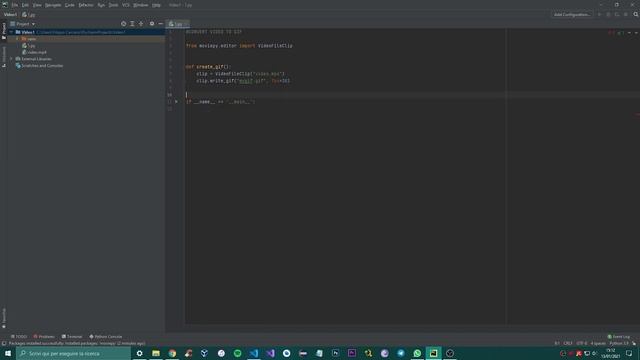
Task: Open Visual Studio purple icon in taskbar
Action: [x=270, y=353]
